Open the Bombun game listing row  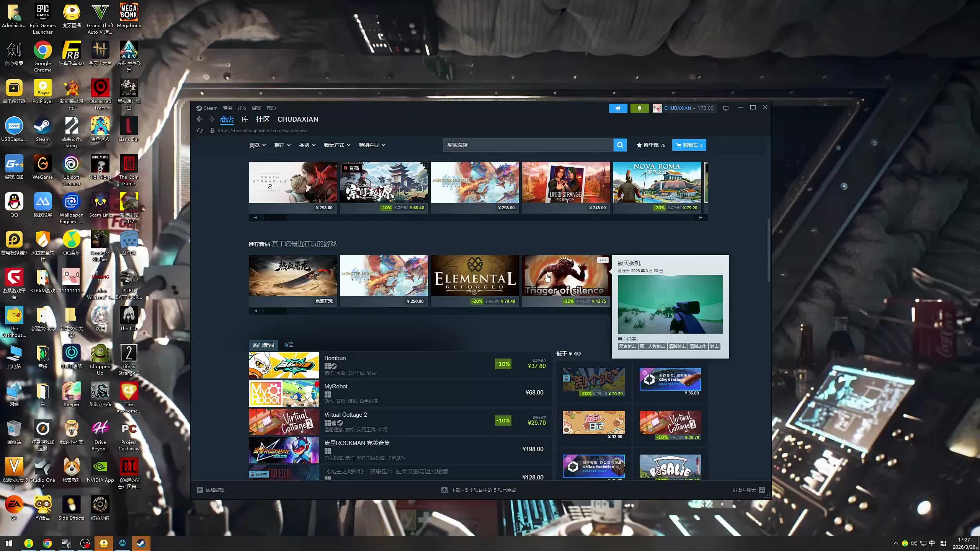click(x=398, y=365)
